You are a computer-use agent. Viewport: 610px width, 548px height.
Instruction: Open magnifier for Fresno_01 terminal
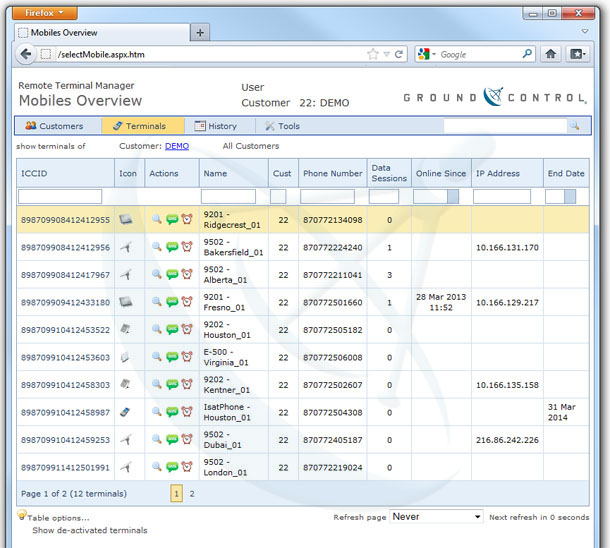pos(157,301)
